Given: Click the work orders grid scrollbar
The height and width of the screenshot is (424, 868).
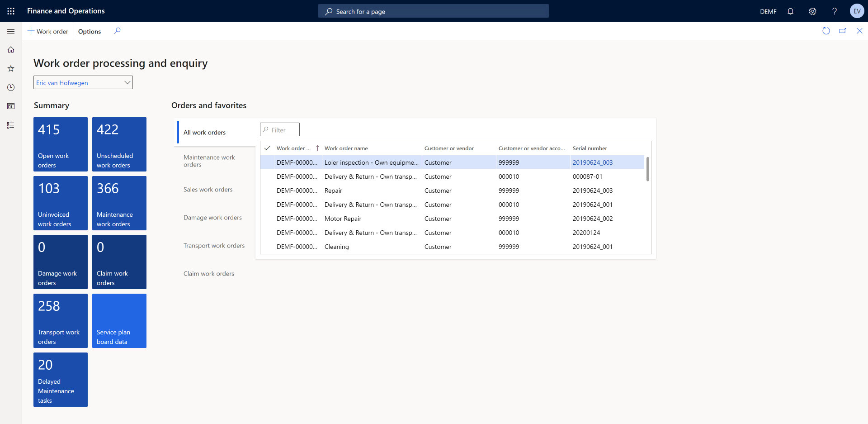Looking at the screenshot, I should point(648,169).
